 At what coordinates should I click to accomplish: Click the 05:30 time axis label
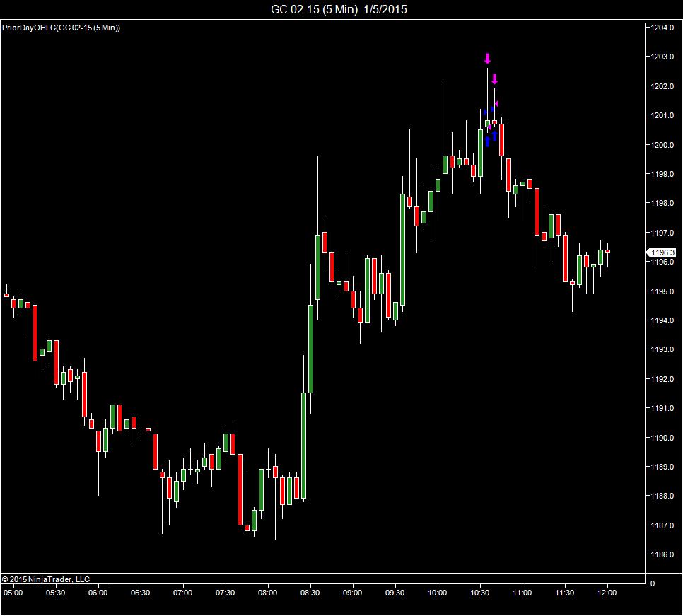[55, 593]
